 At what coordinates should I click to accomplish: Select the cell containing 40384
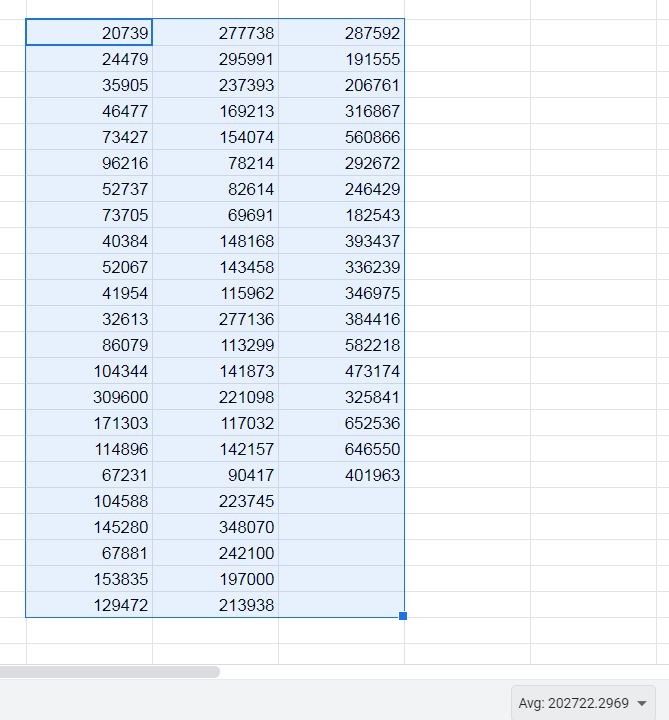(89, 241)
